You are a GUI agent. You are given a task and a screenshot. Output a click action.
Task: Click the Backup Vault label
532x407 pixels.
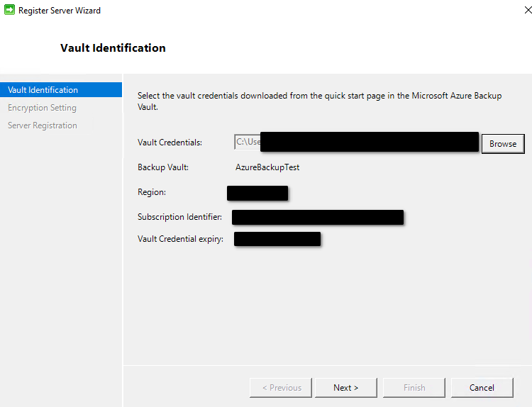click(x=163, y=167)
